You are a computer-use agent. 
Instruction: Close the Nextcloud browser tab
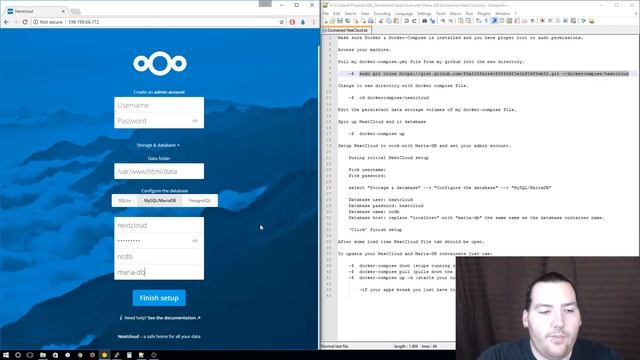63,11
